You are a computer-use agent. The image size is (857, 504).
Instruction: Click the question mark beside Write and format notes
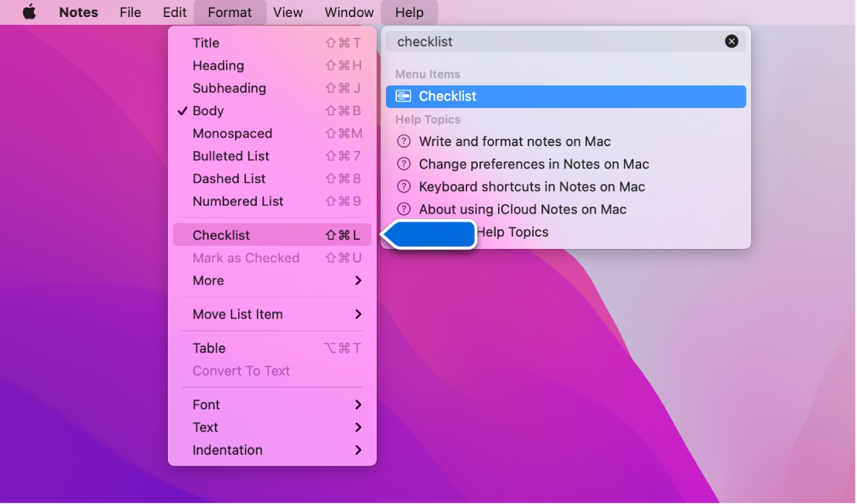click(x=403, y=141)
